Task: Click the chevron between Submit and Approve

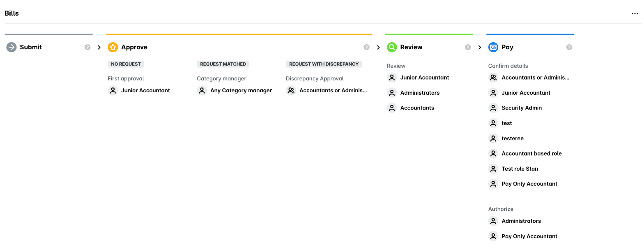Action: tap(99, 48)
